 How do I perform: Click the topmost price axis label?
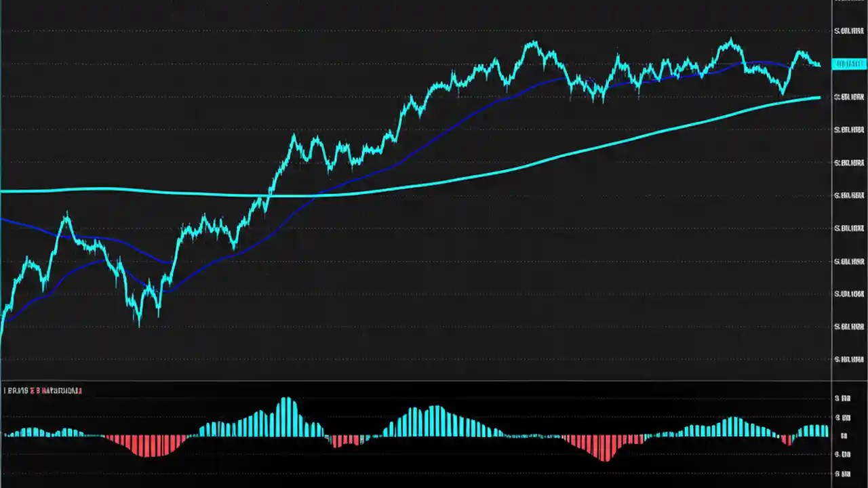coord(849,30)
